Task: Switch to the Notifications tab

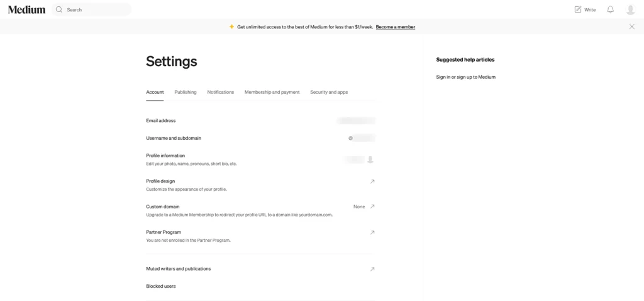Action: [221, 92]
